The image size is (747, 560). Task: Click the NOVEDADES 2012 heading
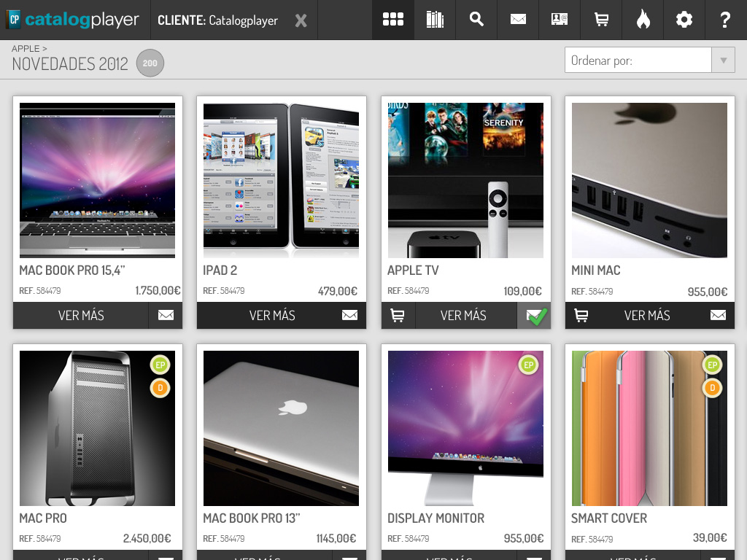pyautogui.click(x=70, y=64)
